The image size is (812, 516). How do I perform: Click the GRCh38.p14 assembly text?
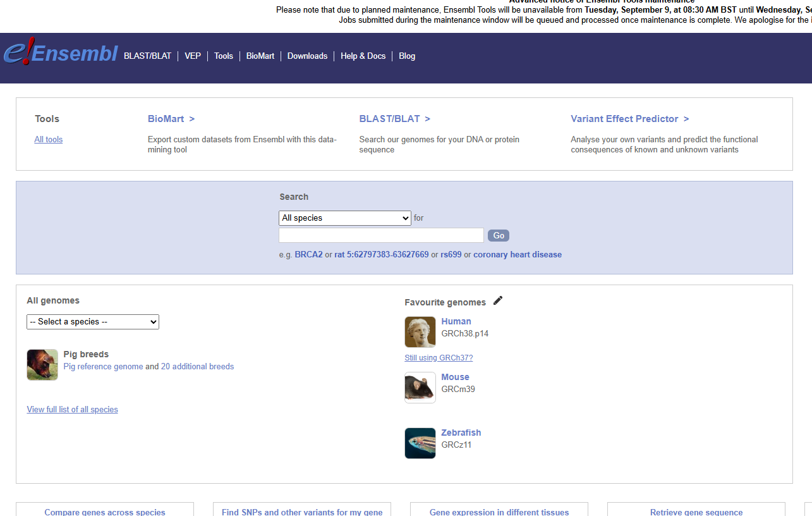tap(465, 333)
